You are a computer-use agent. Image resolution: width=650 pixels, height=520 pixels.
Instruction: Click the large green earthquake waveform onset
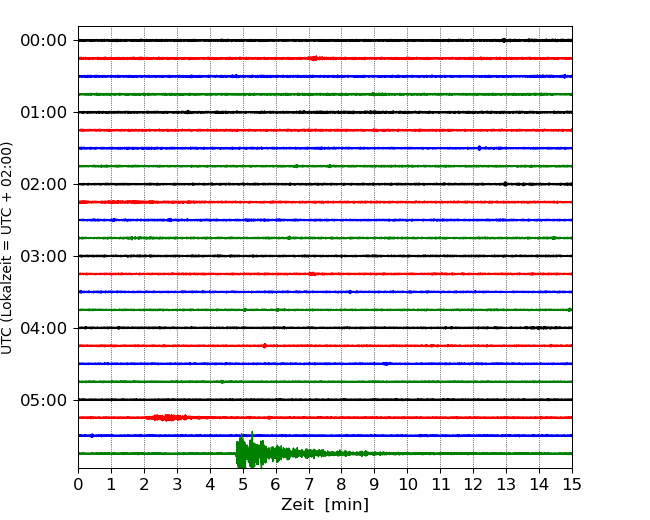point(240,451)
